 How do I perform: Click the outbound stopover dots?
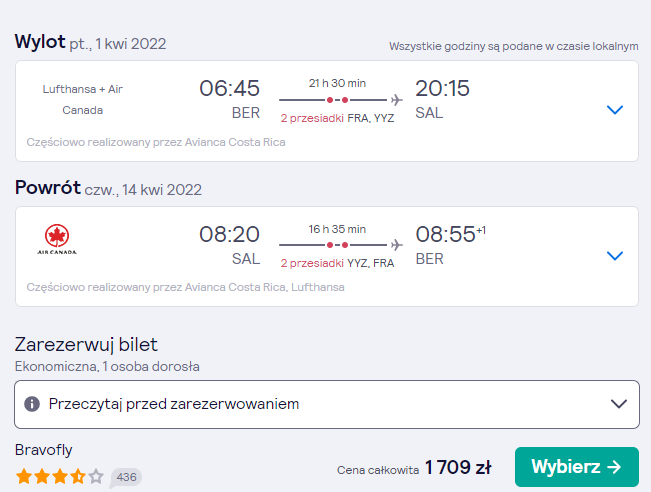click(x=337, y=100)
